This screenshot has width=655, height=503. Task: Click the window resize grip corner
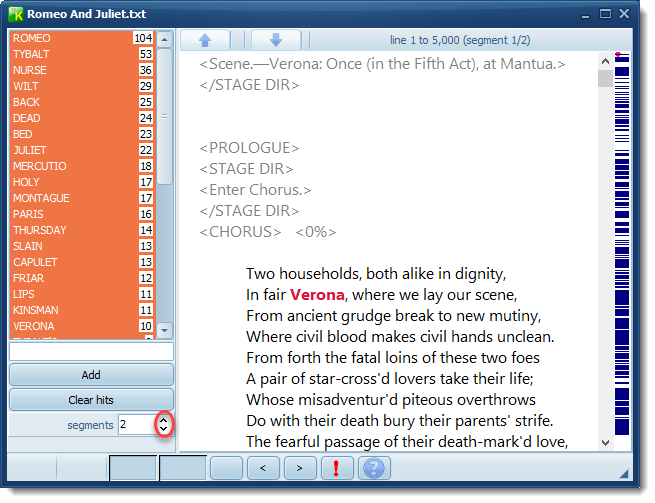click(625, 473)
